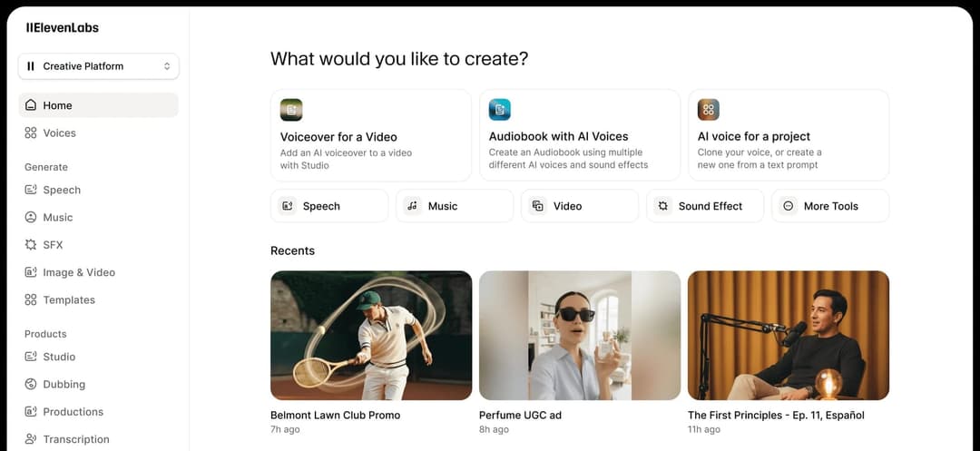Expand More Tools button label
980x451 pixels.
pos(831,206)
